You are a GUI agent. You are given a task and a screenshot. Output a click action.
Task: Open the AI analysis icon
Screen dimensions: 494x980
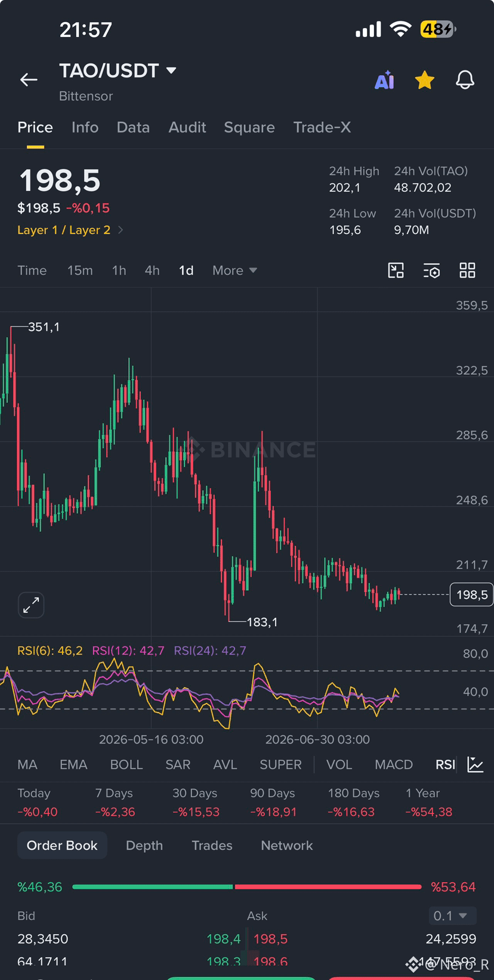[385, 80]
